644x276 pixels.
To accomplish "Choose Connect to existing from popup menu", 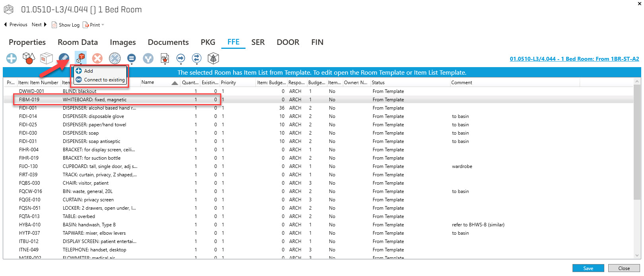I will coord(104,80).
